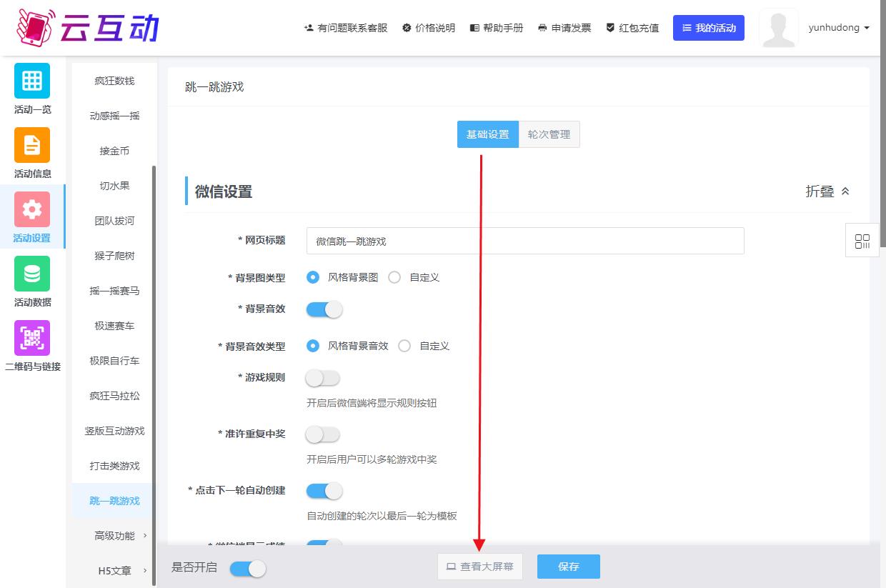Open 疯狂数钱 menu item
This screenshot has width=886, height=588.
(114, 81)
